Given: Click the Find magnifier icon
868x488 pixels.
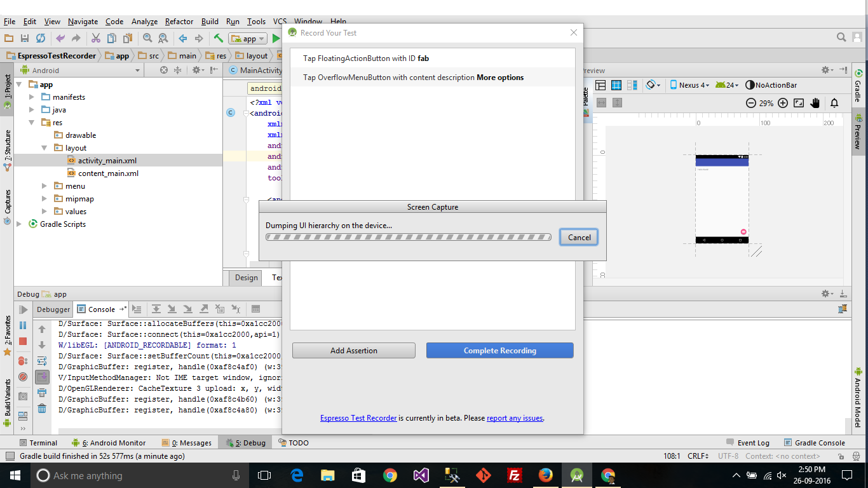Looking at the screenshot, I should tap(147, 39).
